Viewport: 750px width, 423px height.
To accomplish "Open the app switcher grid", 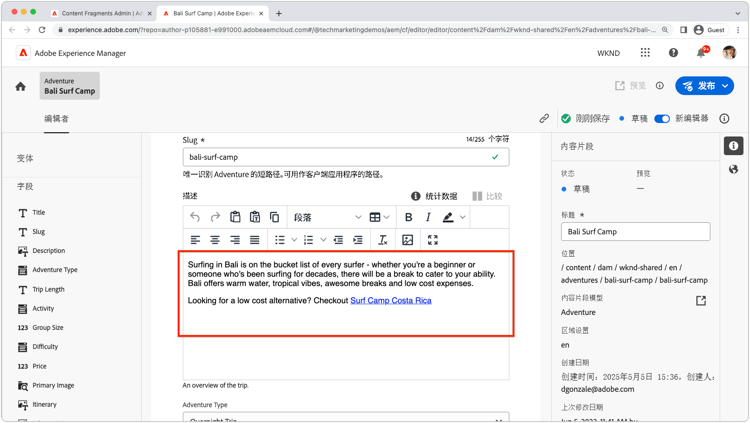I will [645, 53].
